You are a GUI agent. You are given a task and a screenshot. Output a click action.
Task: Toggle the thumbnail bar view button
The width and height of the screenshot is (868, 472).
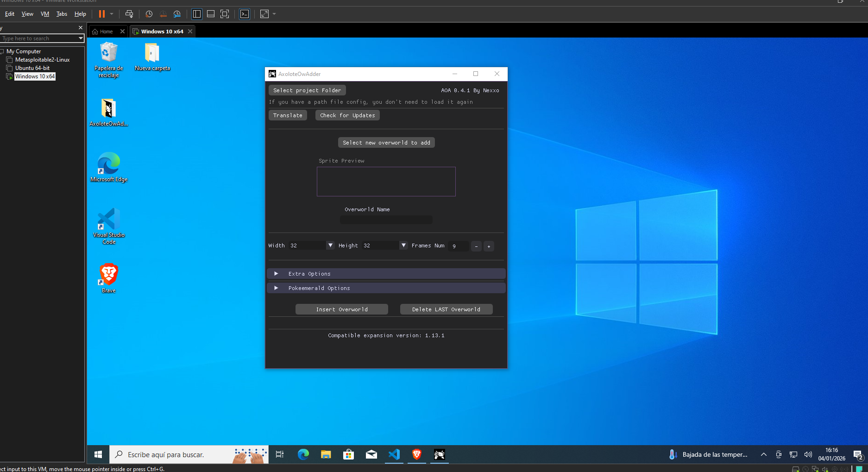tap(211, 14)
